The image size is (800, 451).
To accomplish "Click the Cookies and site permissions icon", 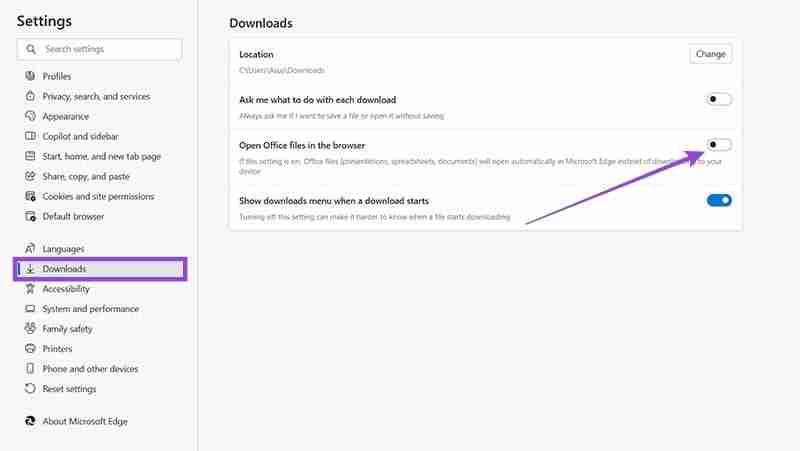I will pyautogui.click(x=30, y=196).
